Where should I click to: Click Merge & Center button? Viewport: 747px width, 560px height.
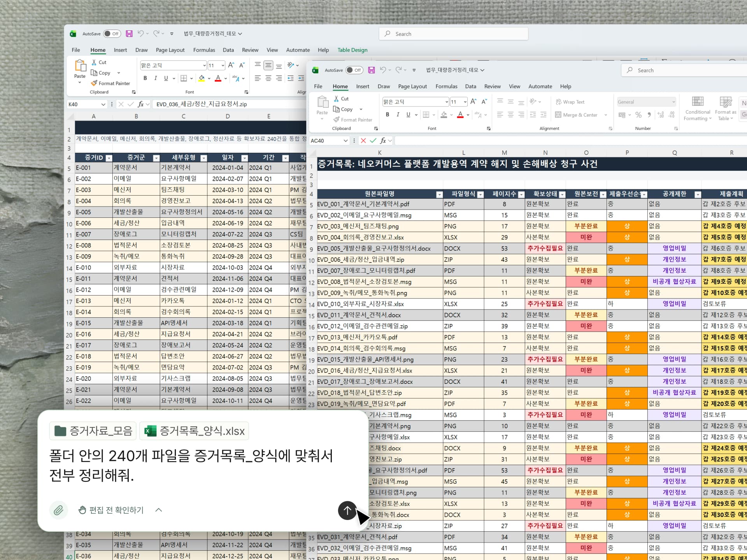[576, 115]
